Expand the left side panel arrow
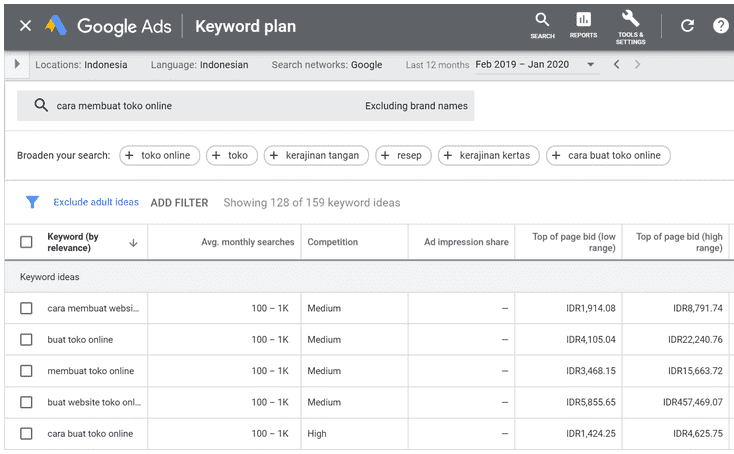This screenshot has width=734, height=454. click(17, 65)
